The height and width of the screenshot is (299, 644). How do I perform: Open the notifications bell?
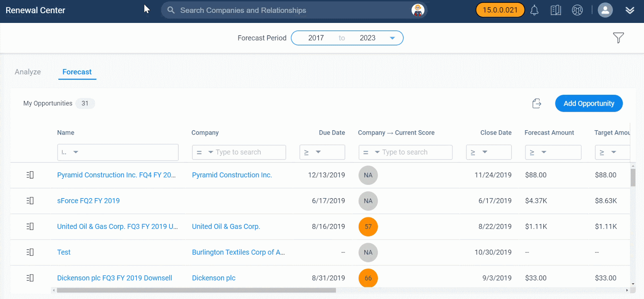point(534,10)
